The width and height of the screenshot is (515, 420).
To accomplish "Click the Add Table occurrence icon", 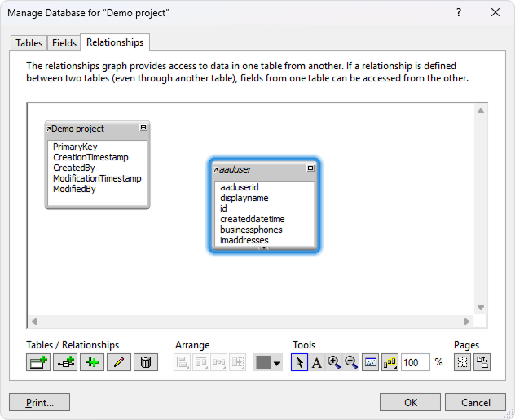I will (38, 362).
